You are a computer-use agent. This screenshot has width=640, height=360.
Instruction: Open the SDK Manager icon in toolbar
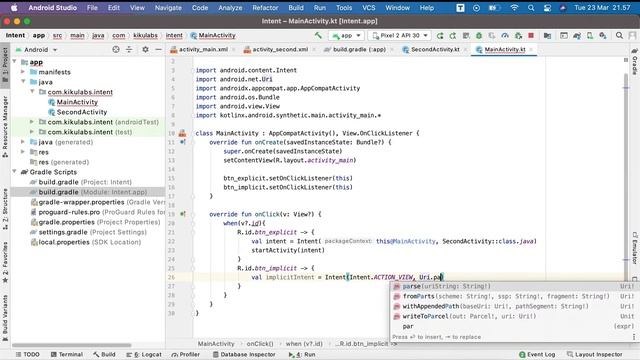(603, 36)
